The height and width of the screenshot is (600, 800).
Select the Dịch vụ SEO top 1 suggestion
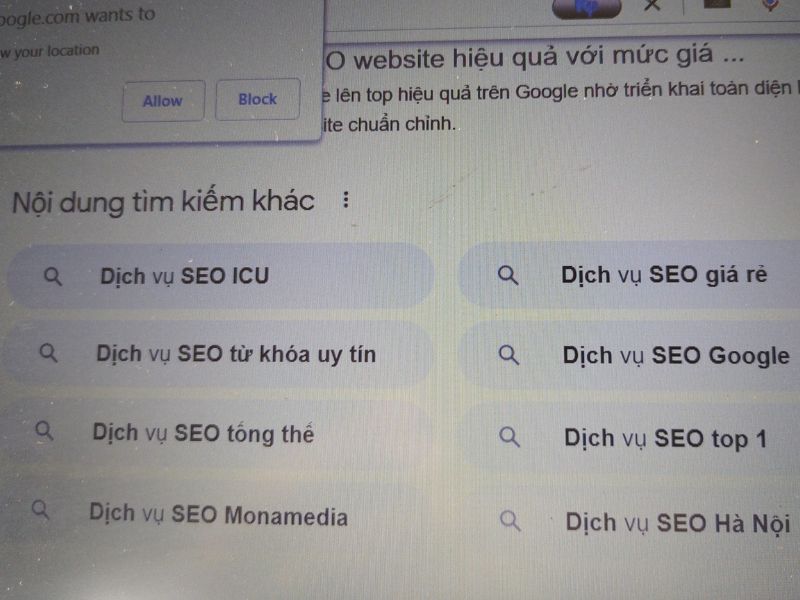tap(665, 438)
